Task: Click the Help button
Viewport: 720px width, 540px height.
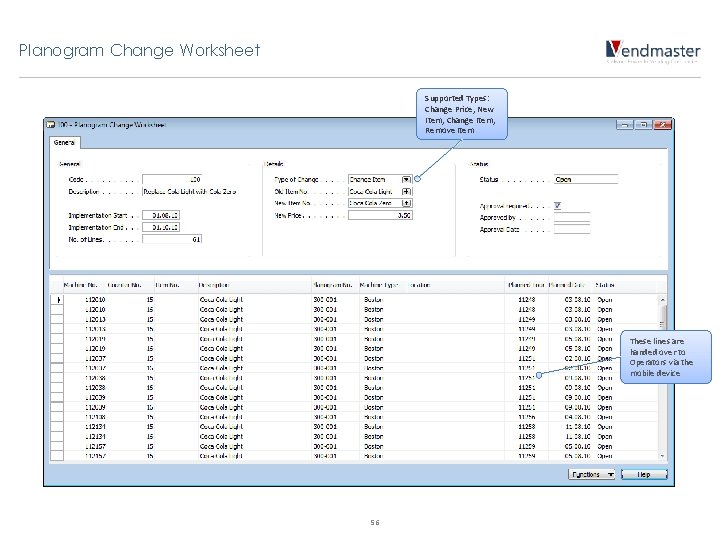Action: coord(644,474)
